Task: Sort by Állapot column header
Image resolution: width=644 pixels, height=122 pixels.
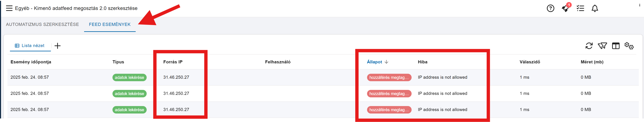Action: (374, 62)
